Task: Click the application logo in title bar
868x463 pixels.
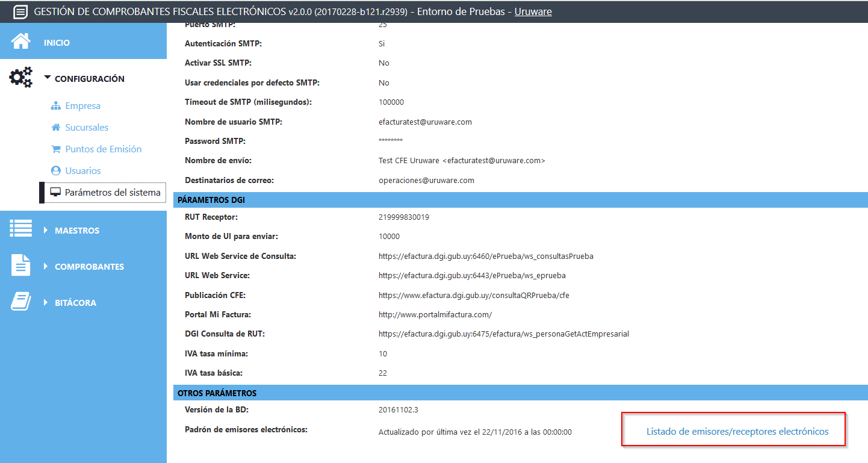Action: tap(20, 12)
